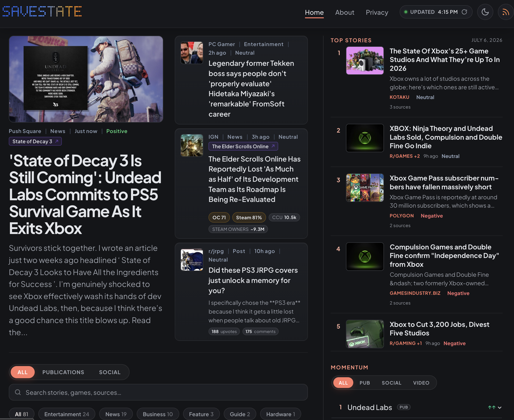514x420 pixels.
Task: Filter by the Business 10 chip
Action: pyautogui.click(x=158, y=414)
